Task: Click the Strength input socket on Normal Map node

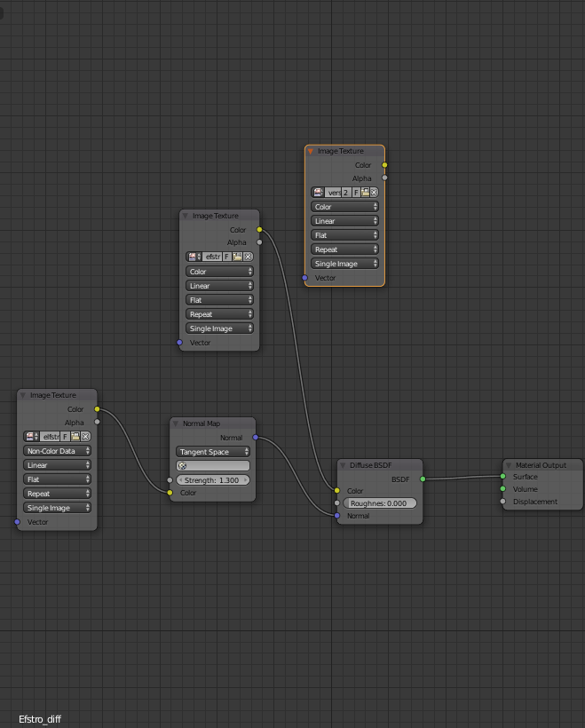Action: pos(170,480)
